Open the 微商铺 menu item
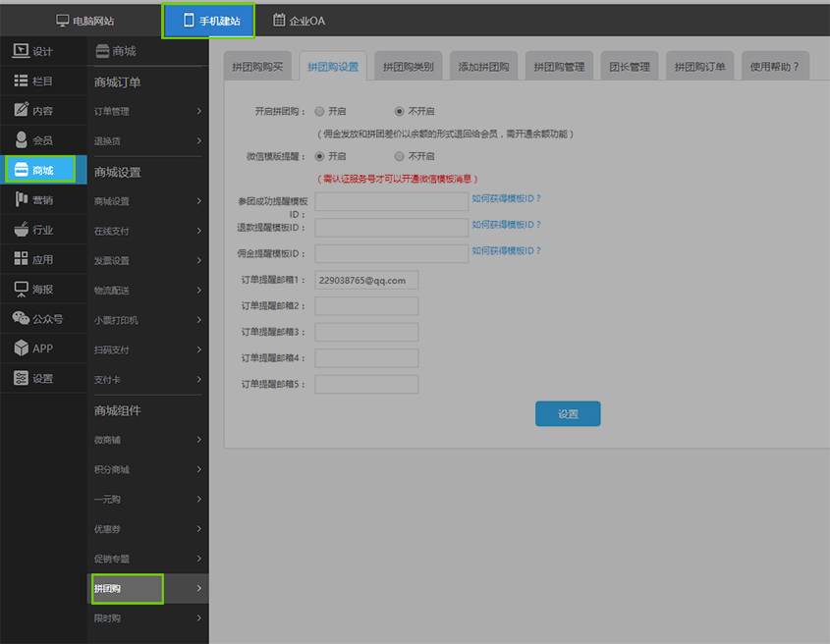Viewport: 830px width, 644px height. (x=147, y=440)
